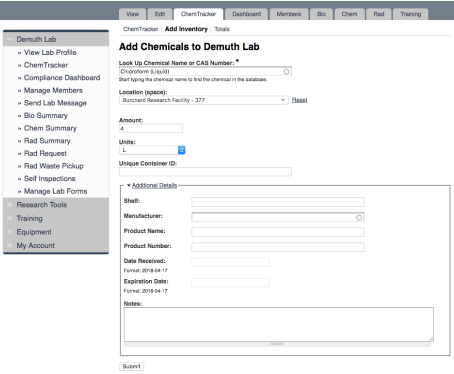Click the chemical name lookup field

[205, 72]
